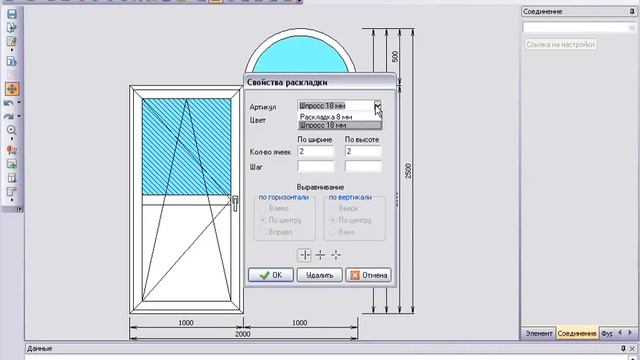Click the 2500 height dimension label
This screenshot has height=360, width=640.
tap(408, 171)
